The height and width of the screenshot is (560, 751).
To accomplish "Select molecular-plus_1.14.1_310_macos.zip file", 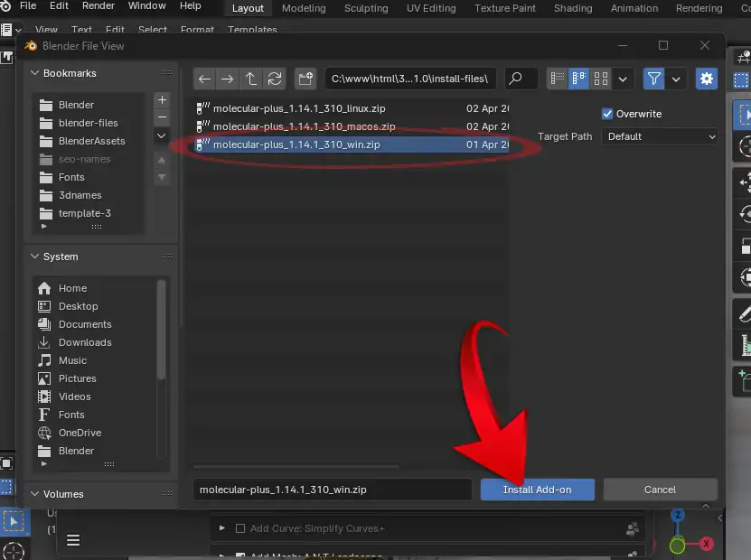I will click(x=351, y=126).
